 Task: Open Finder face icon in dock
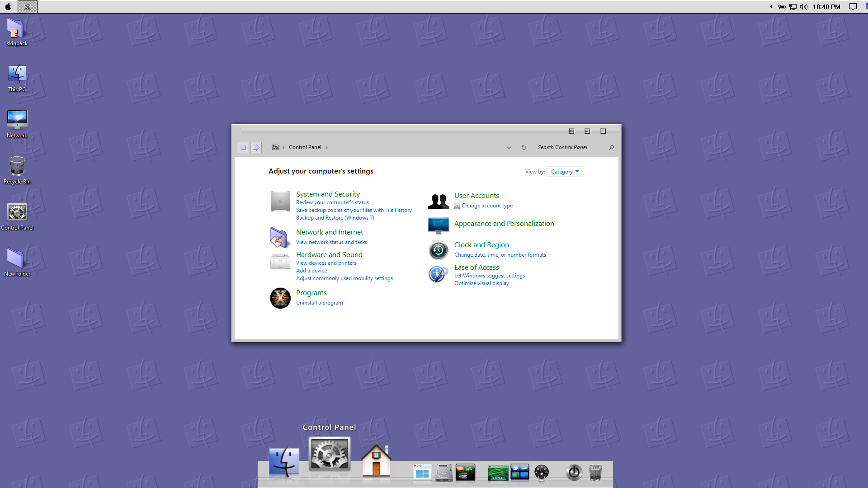click(x=284, y=462)
